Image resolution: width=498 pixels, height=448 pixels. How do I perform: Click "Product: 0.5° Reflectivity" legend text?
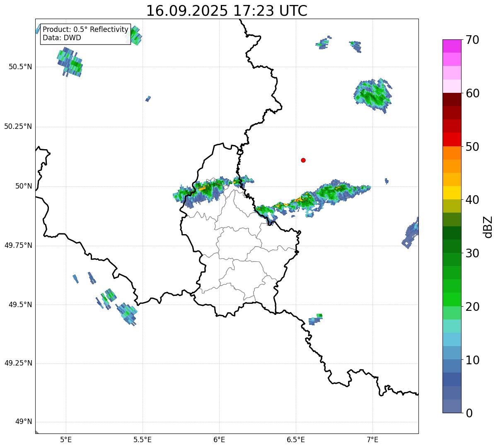pyautogui.click(x=85, y=30)
